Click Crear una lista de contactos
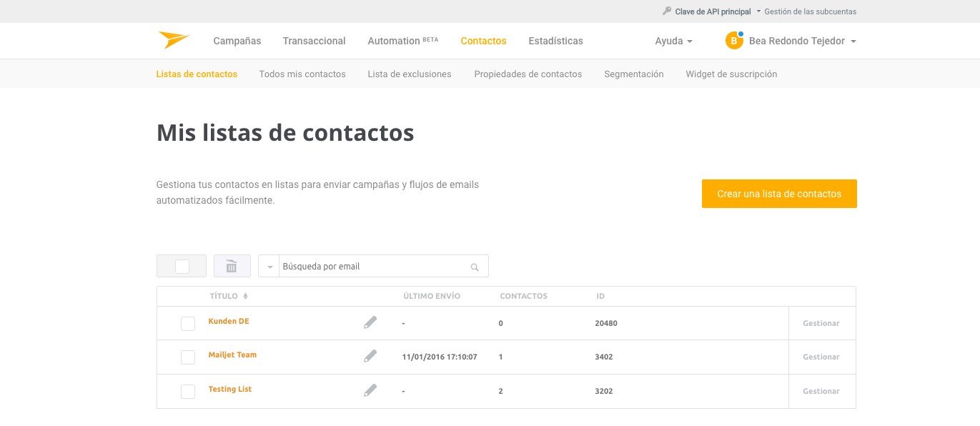 (x=779, y=193)
